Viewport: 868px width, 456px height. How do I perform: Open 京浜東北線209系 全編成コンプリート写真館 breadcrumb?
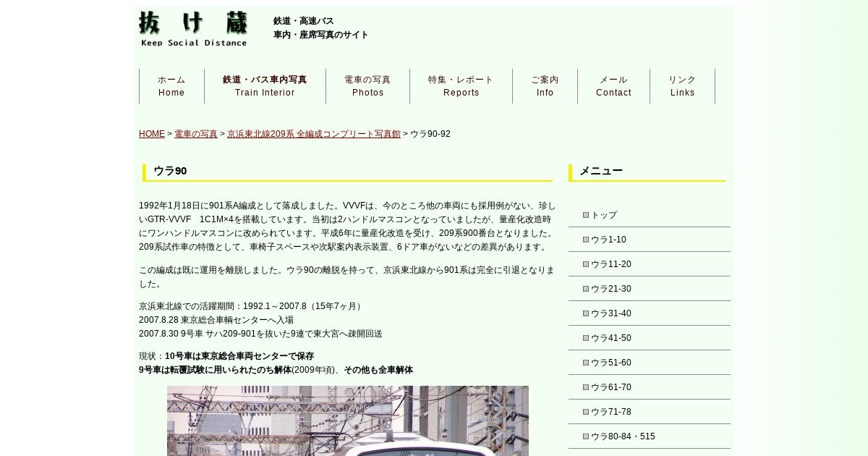pyautogui.click(x=314, y=134)
